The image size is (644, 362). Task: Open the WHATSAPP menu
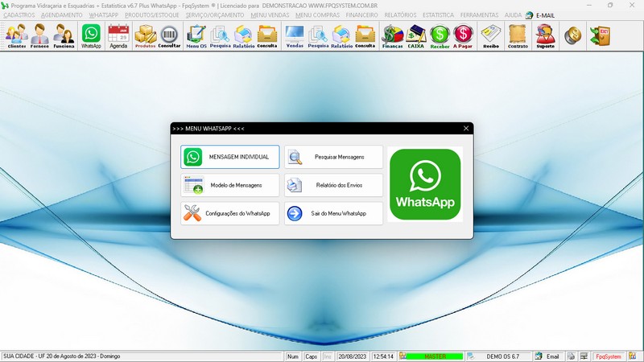coord(104,15)
